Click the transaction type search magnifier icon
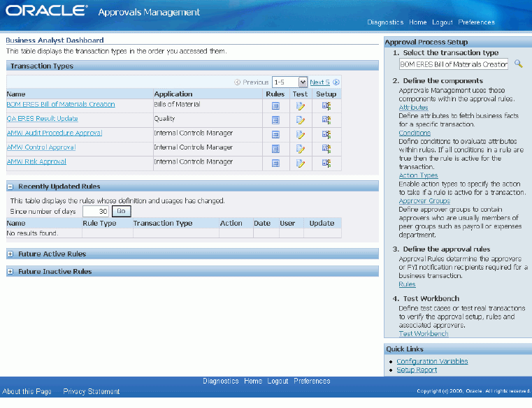The height and width of the screenshot is (408, 532). click(518, 64)
